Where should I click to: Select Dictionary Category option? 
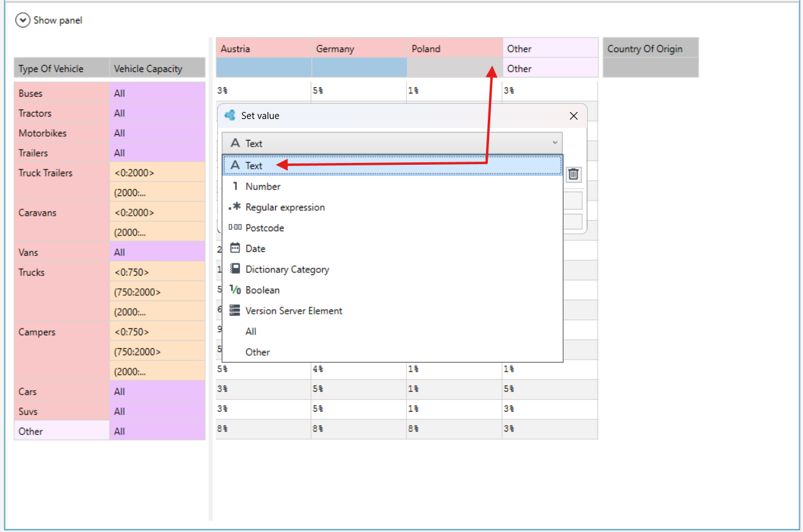click(x=392, y=269)
